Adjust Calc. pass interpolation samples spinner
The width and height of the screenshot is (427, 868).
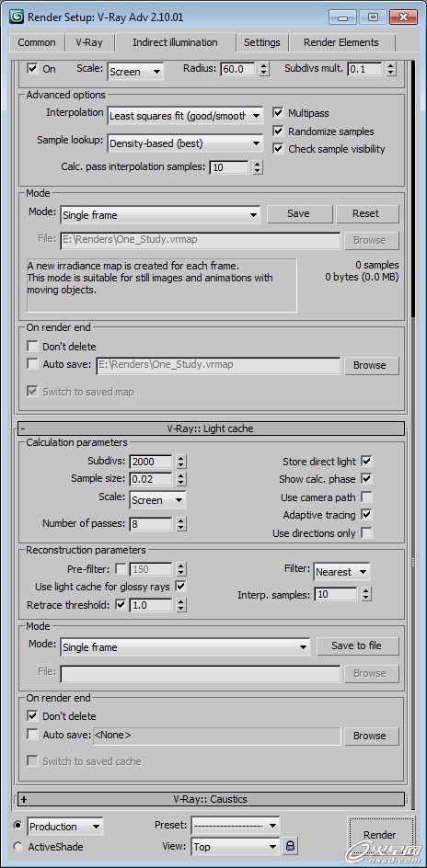click(x=257, y=166)
